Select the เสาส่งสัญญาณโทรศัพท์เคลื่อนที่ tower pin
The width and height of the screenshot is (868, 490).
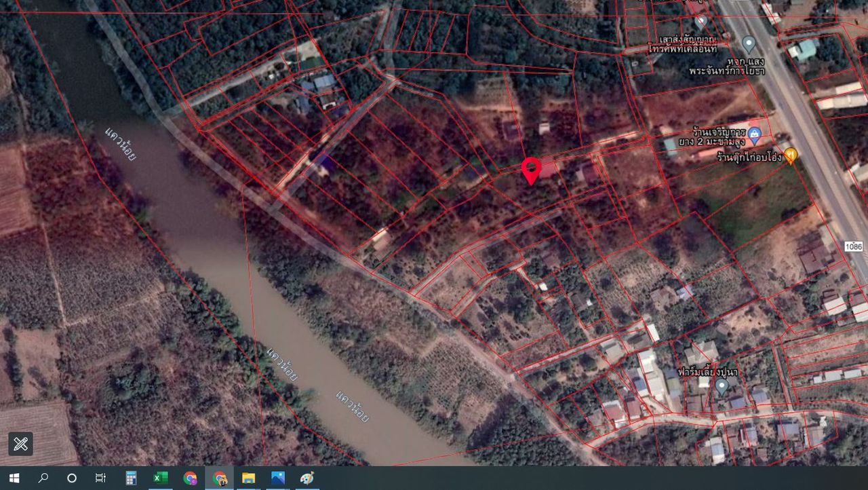point(701,20)
